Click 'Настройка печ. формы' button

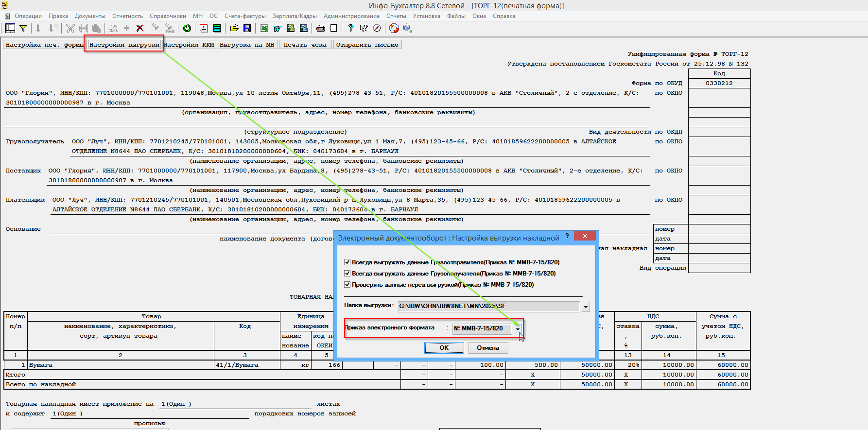coord(44,45)
